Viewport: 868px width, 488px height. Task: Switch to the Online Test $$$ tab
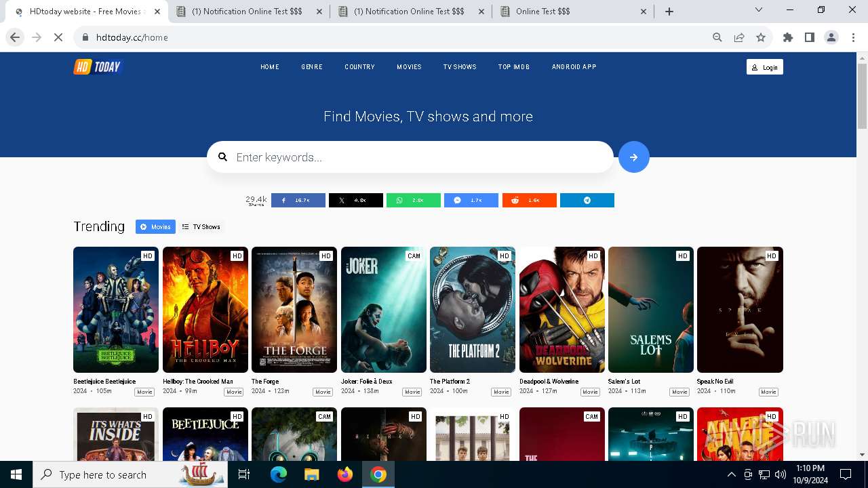tap(573, 12)
